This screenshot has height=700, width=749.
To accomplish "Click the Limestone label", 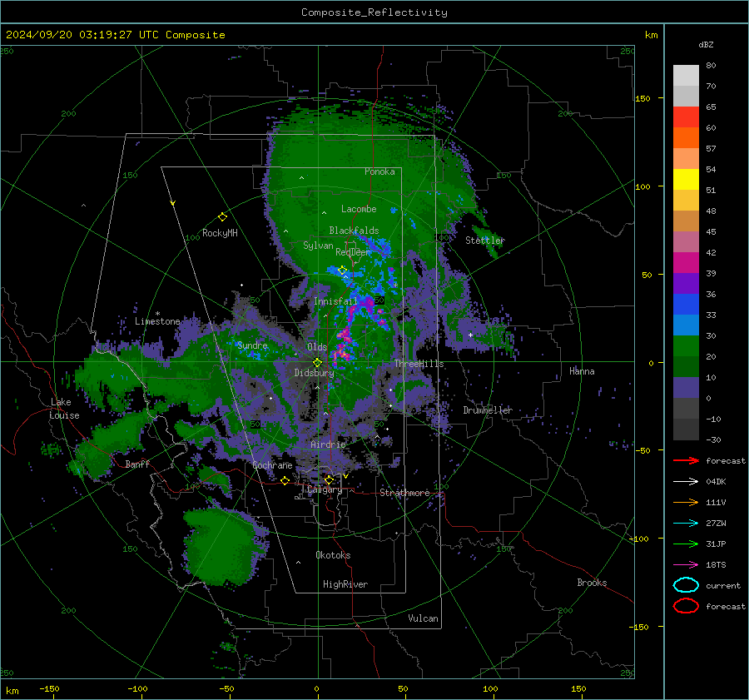I will (x=157, y=321).
